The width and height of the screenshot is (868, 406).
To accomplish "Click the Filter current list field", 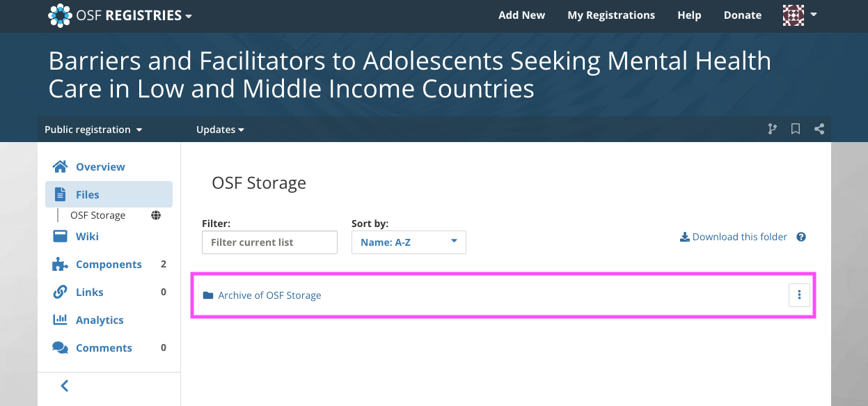I will point(269,242).
